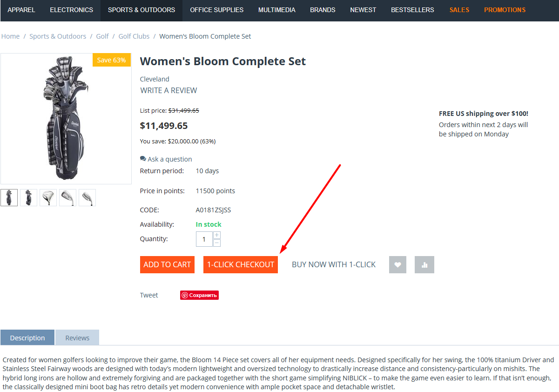Open Sports & Outdoors breadcrumb link
This screenshot has height=392, width=559.
point(58,36)
